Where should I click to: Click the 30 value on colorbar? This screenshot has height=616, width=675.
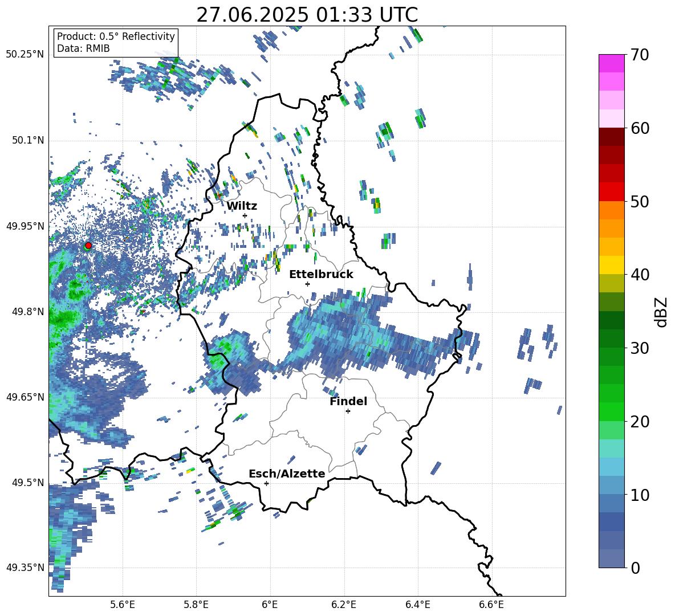[640, 348]
